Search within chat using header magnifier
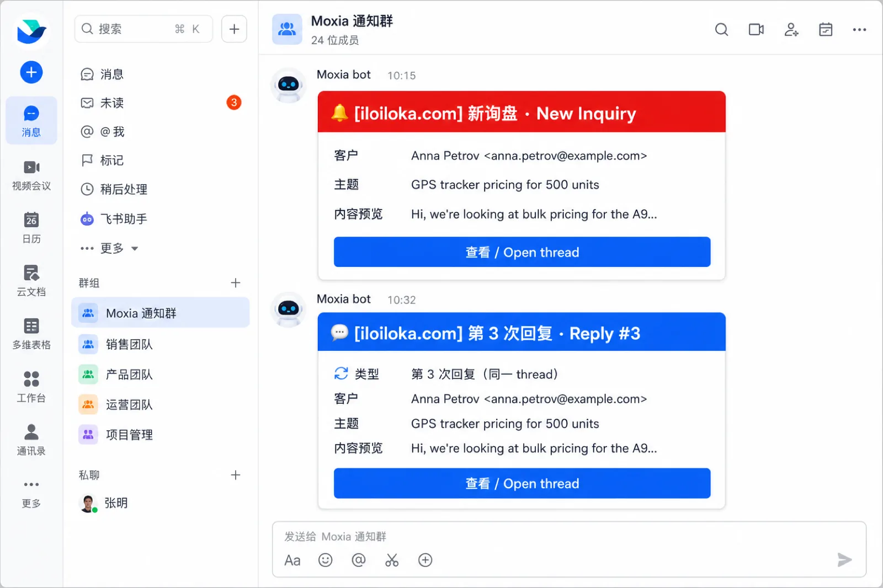The image size is (883, 588). (x=721, y=29)
